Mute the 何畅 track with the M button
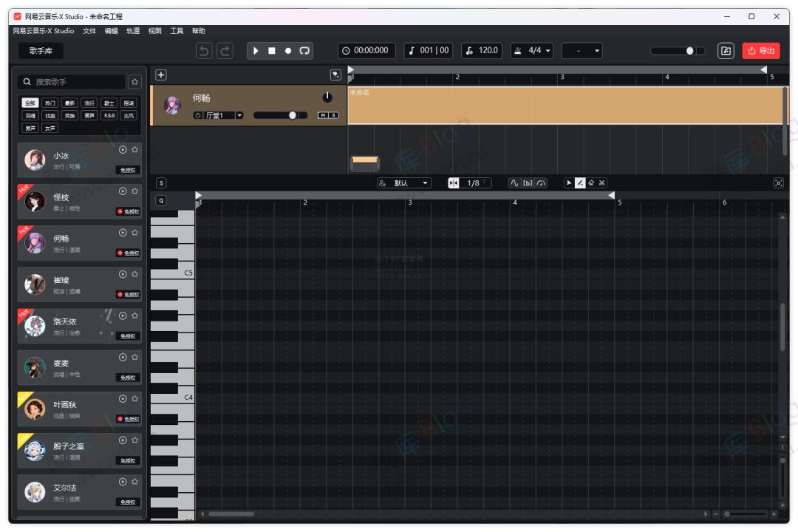The image size is (798, 532). tap(322, 115)
